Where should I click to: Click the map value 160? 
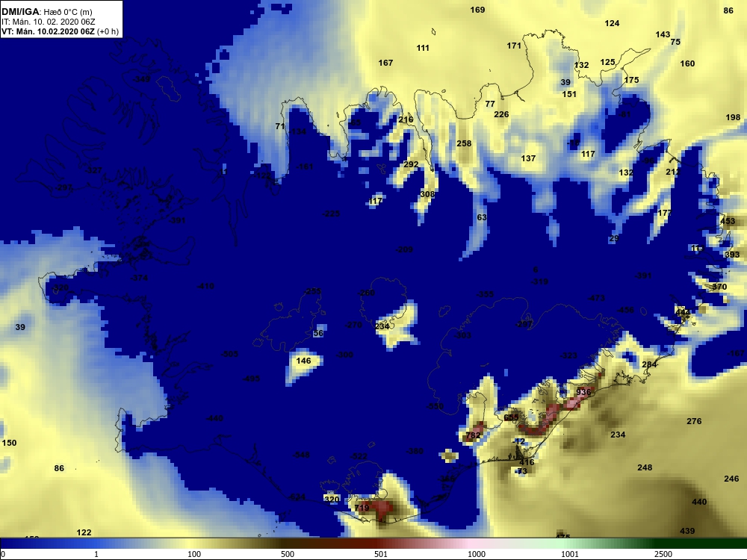(687, 63)
